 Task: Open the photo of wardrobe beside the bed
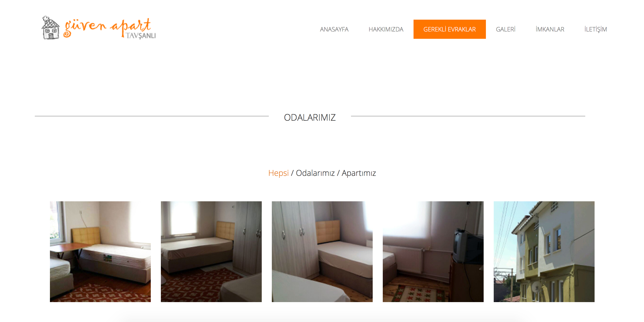pos(322,251)
